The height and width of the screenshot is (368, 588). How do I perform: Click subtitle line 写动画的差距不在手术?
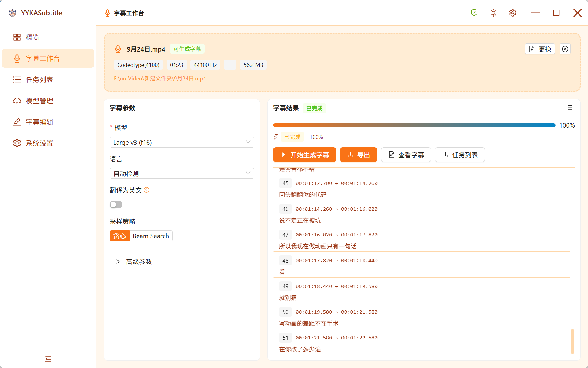[x=309, y=324]
